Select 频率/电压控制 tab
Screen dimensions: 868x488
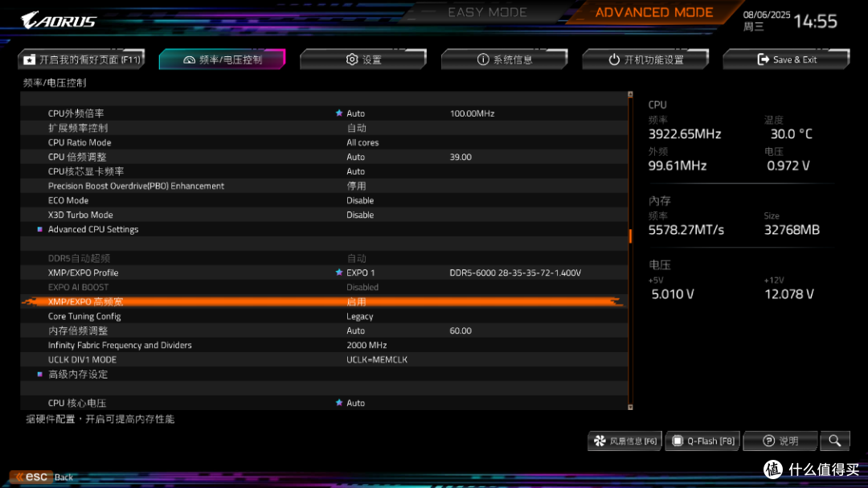pos(222,59)
